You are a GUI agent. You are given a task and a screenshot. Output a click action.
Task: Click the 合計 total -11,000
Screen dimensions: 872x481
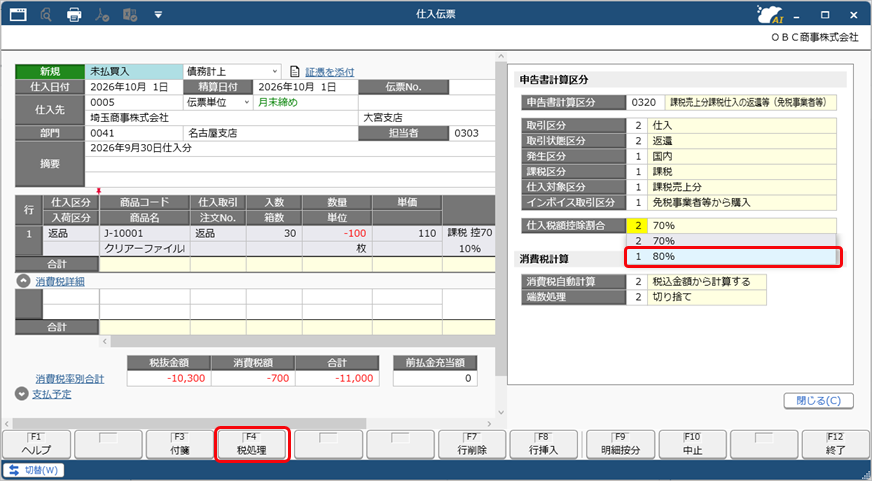tap(337, 379)
